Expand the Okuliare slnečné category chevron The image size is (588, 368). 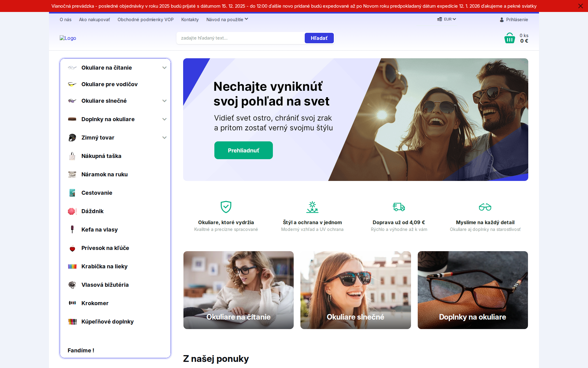coord(164,101)
